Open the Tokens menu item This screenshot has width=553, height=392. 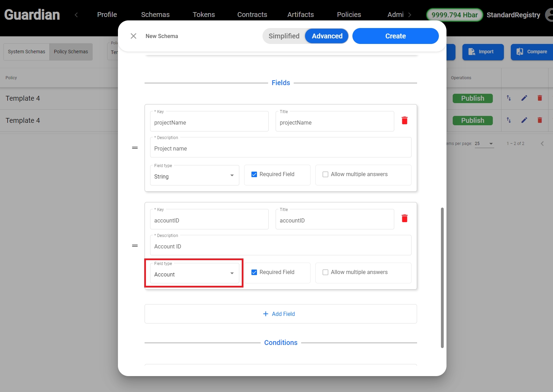click(x=204, y=15)
